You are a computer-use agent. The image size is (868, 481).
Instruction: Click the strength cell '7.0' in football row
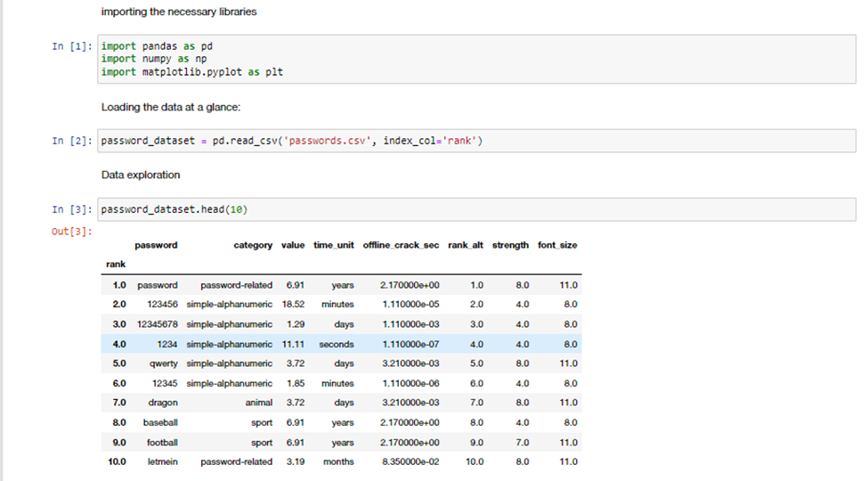(523, 443)
